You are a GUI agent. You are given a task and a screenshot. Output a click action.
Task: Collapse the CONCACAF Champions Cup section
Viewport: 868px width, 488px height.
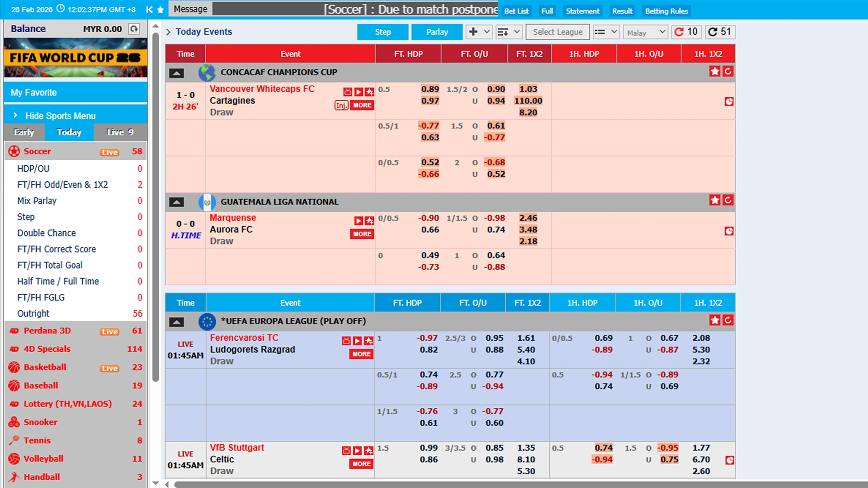point(176,73)
